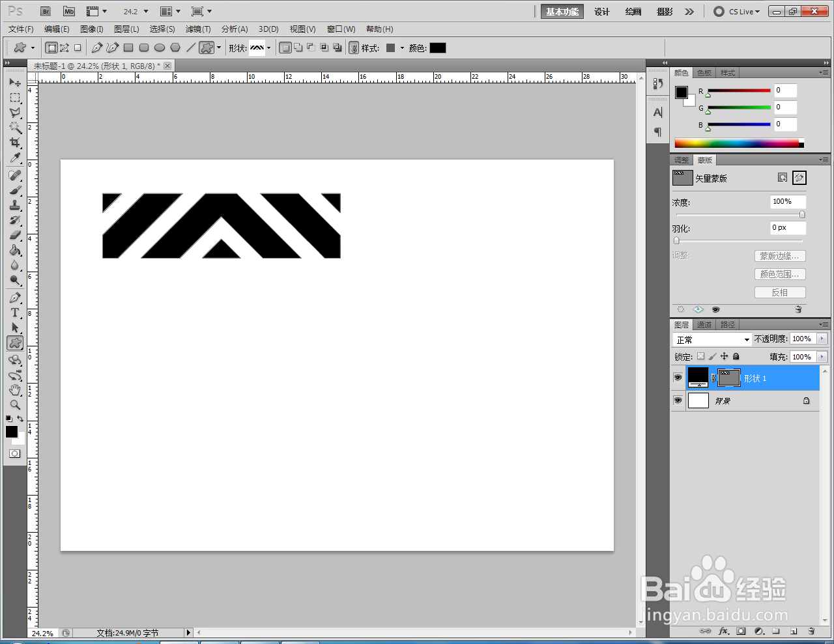Screen dimensions: 834x644
Task: Toggle lock position in Layers panel
Action: coord(724,356)
